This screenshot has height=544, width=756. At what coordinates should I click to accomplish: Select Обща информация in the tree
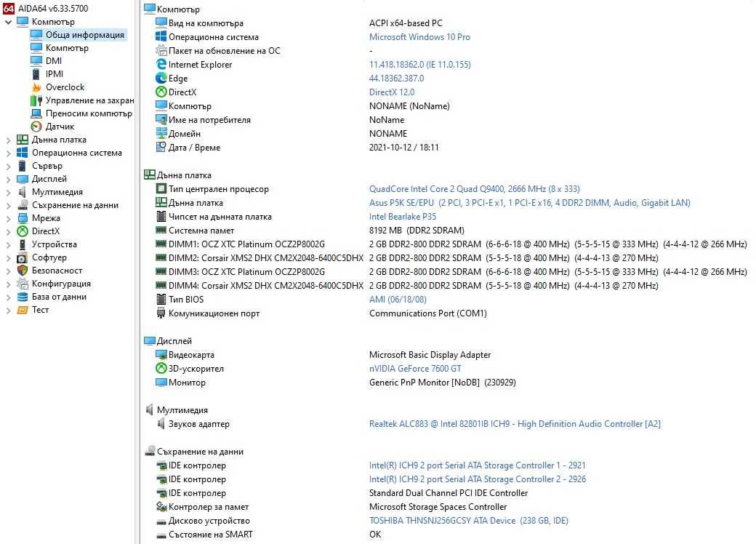coord(85,35)
